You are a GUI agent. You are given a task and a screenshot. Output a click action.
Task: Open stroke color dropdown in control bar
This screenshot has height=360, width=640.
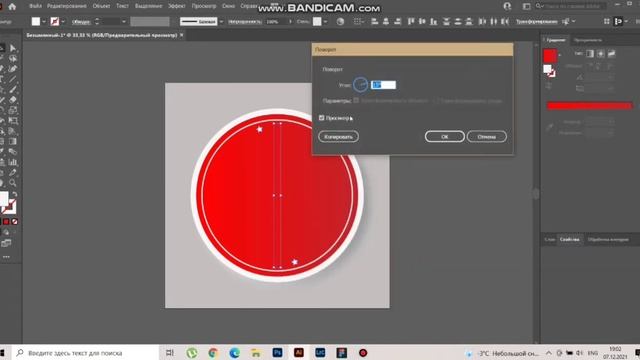pyautogui.click(x=63, y=22)
